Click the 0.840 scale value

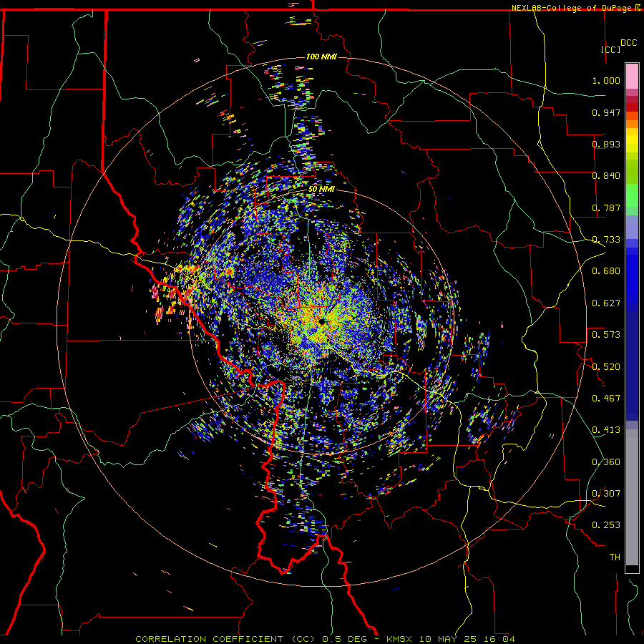point(606,176)
